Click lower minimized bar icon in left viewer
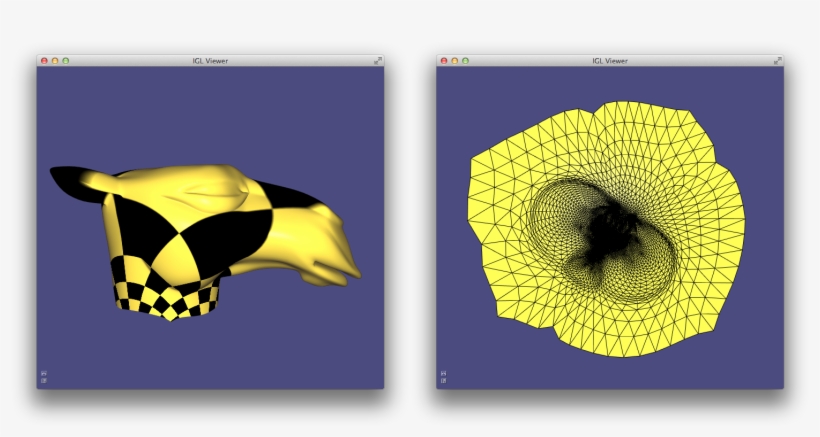Screen dimensions: 820x437 click(44, 381)
